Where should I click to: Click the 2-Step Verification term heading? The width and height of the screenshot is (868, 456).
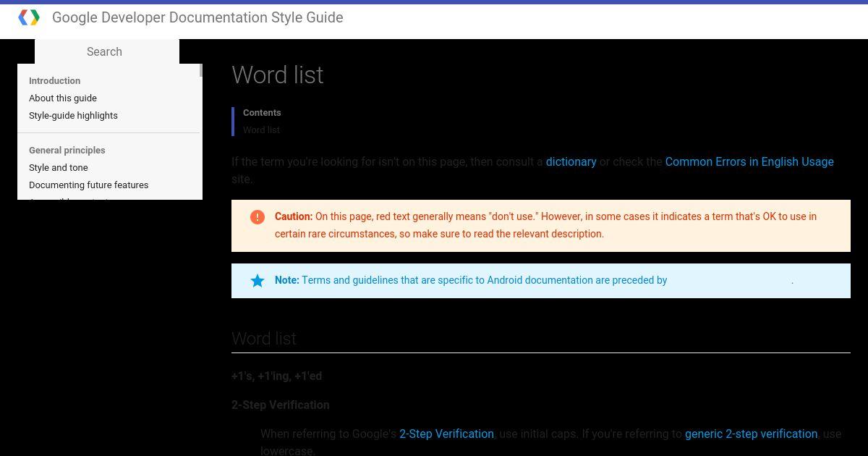[x=281, y=405]
